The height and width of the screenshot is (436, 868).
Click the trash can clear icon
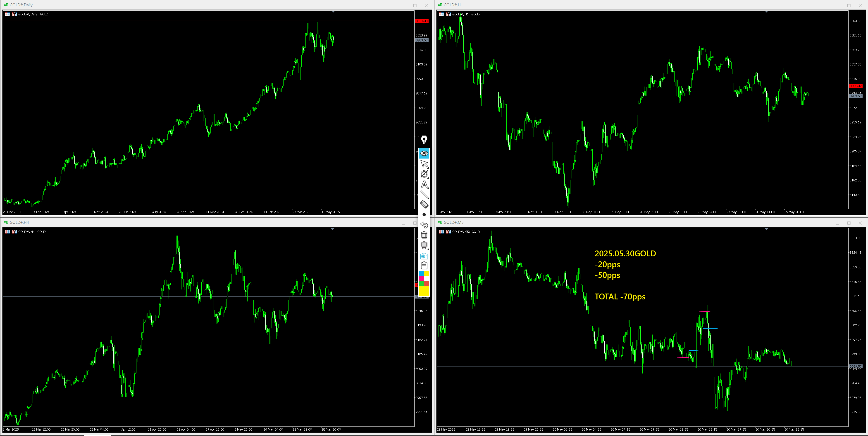click(x=424, y=235)
